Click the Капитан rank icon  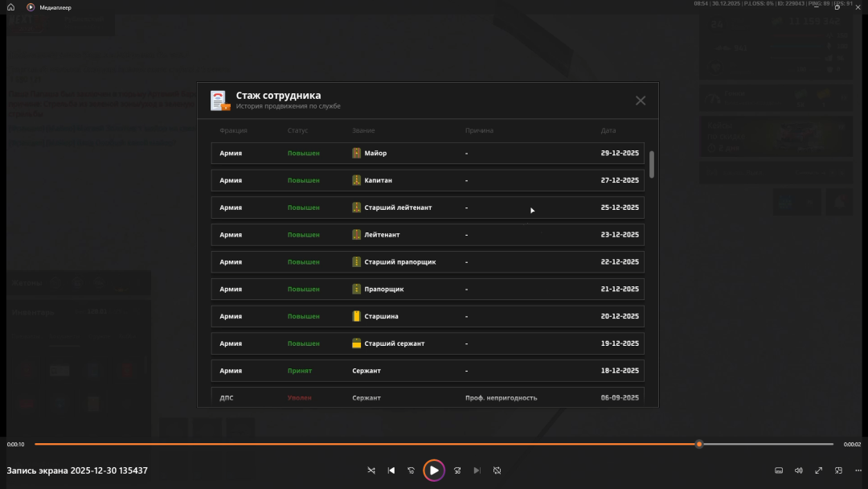pyautogui.click(x=357, y=180)
